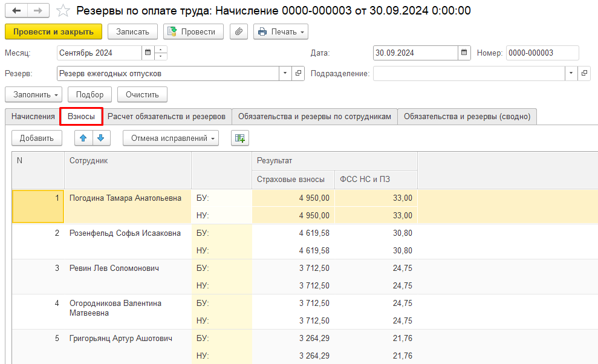This screenshot has height=364, width=598.
Task: Open the Заполнить dropdown button
Action: 34,94
